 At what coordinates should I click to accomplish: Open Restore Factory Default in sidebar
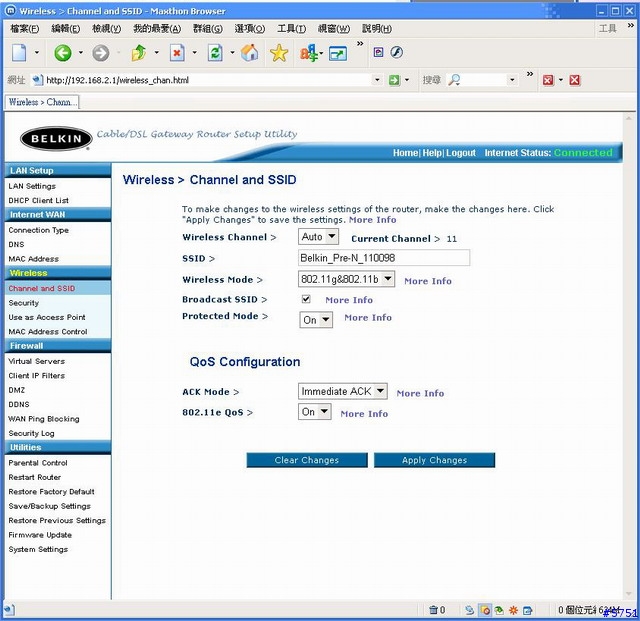(x=51, y=492)
